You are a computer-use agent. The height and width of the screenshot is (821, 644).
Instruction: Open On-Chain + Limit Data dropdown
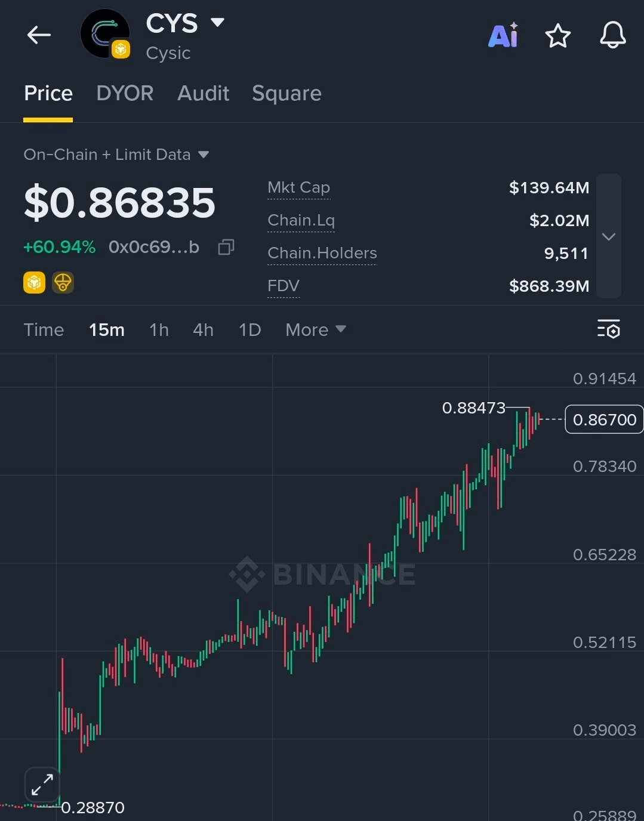click(116, 155)
